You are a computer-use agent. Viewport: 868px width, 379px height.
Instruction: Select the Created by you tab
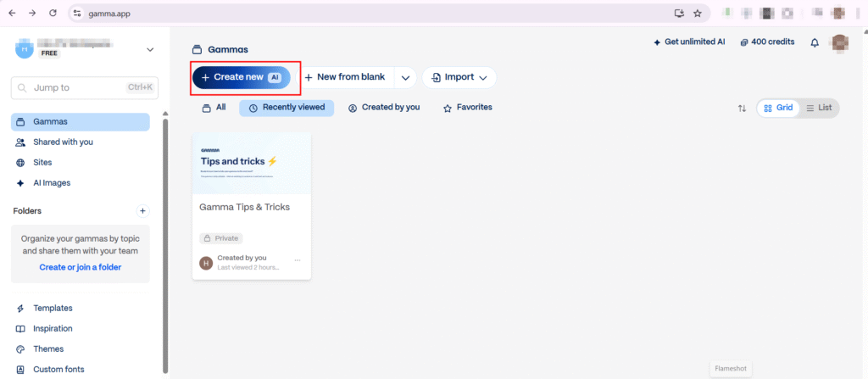click(384, 108)
